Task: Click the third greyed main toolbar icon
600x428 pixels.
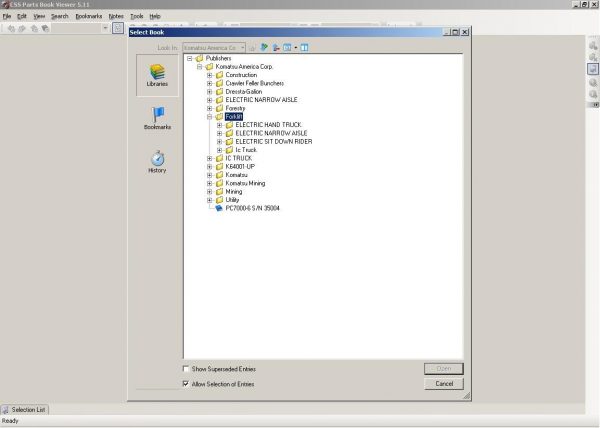Action: coord(34,28)
